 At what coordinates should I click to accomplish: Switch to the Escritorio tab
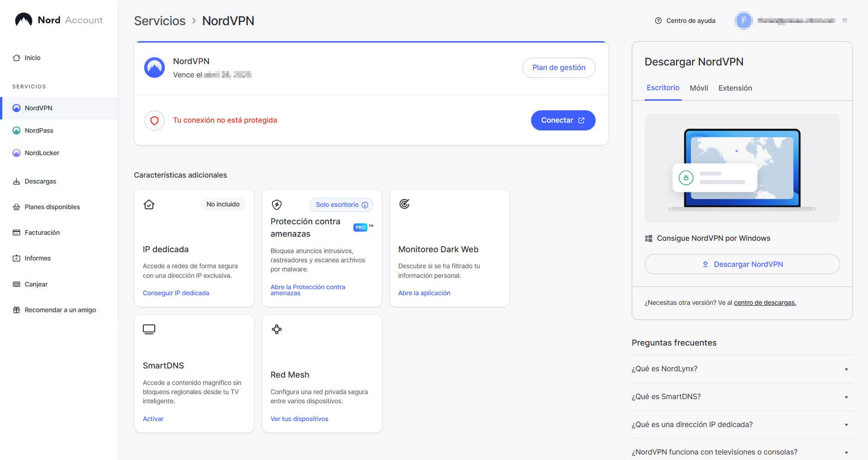[x=663, y=88]
